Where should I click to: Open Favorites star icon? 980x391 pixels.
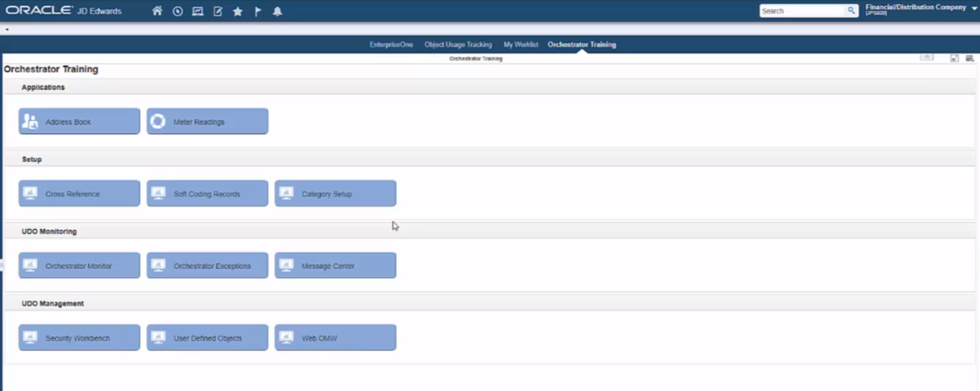238,11
